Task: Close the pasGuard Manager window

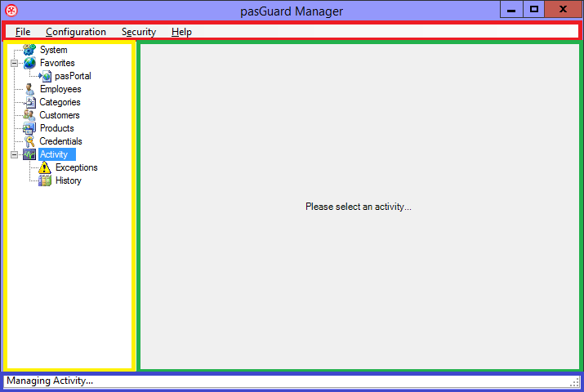Action: point(563,9)
